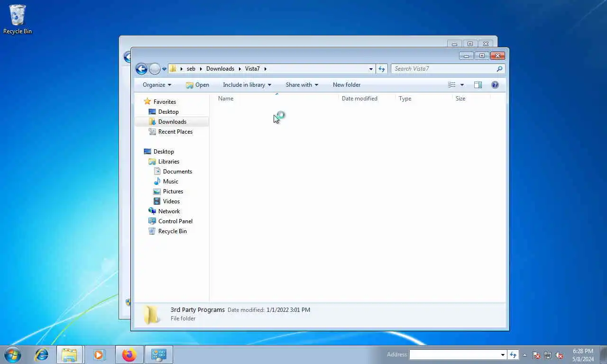Refresh the Vista7 folder view

pos(382,69)
